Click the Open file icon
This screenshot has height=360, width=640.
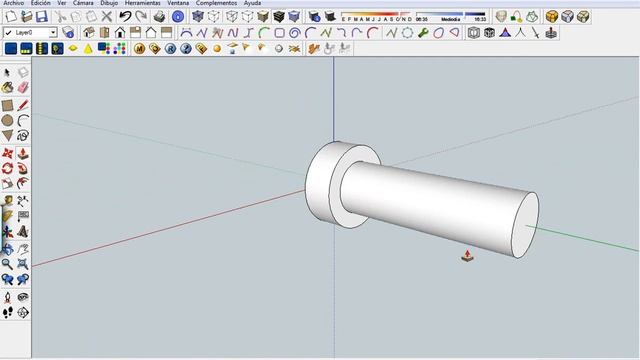27,17
